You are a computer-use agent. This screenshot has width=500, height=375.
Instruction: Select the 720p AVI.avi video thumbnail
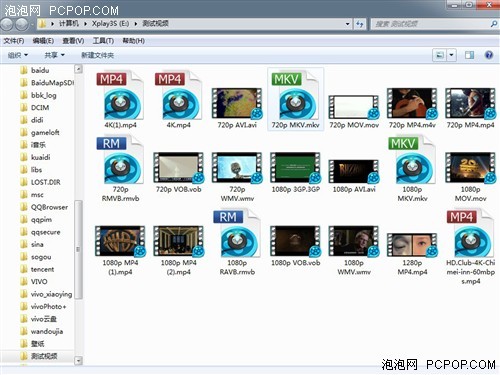[x=237, y=103]
